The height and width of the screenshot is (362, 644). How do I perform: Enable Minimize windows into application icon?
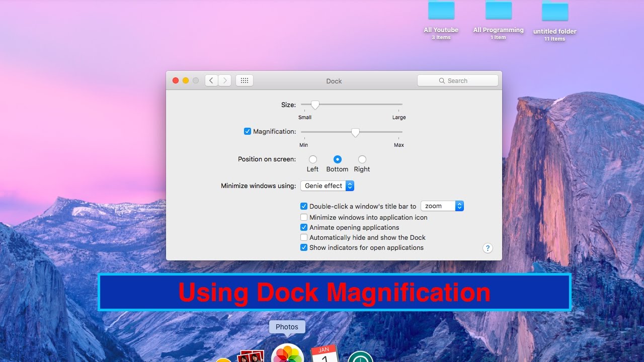pyautogui.click(x=304, y=217)
